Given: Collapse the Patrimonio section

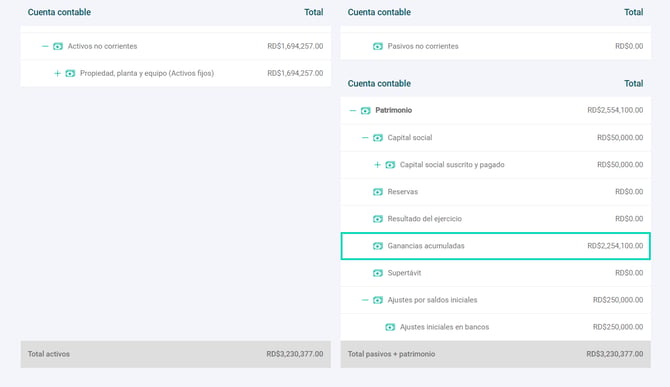Looking at the screenshot, I should tap(353, 111).
